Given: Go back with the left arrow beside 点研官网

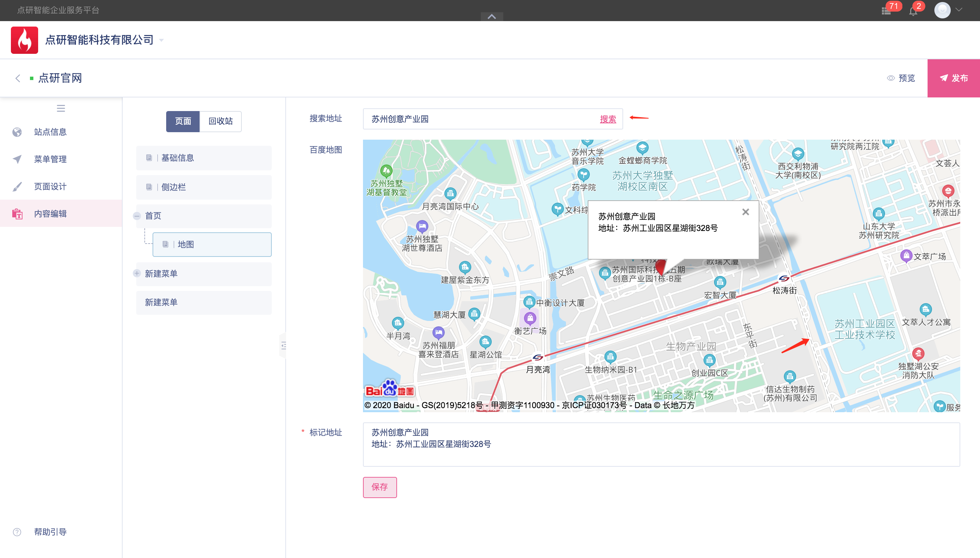Looking at the screenshot, I should 18,78.
